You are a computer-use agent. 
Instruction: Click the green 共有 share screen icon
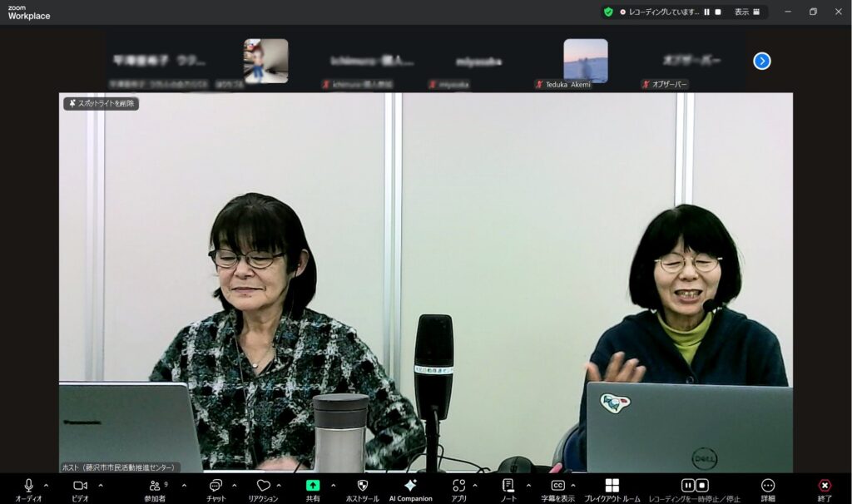point(313,486)
